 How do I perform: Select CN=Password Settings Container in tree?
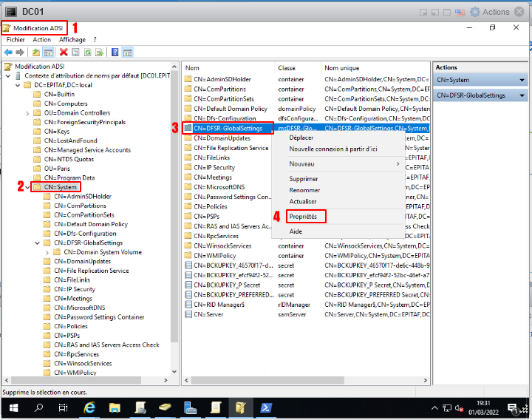pyautogui.click(x=99, y=317)
